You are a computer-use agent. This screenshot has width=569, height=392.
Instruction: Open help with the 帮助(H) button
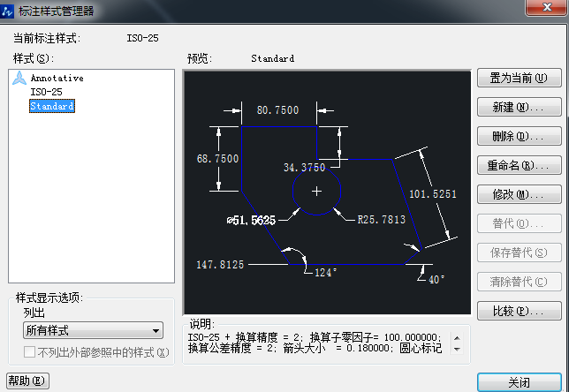[x=27, y=381]
